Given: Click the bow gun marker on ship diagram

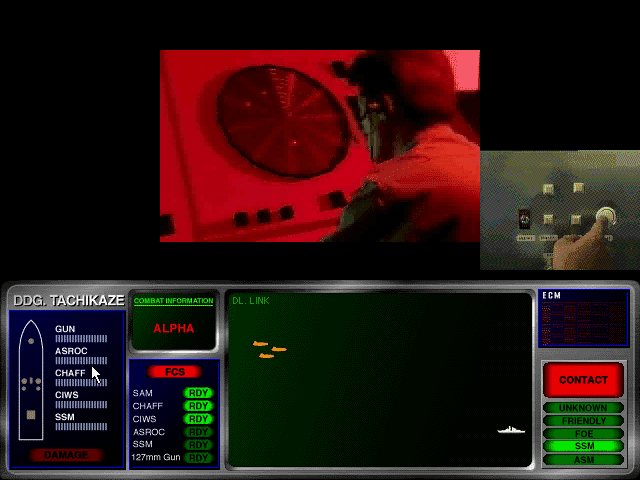Looking at the screenshot, I should click(x=31, y=341).
